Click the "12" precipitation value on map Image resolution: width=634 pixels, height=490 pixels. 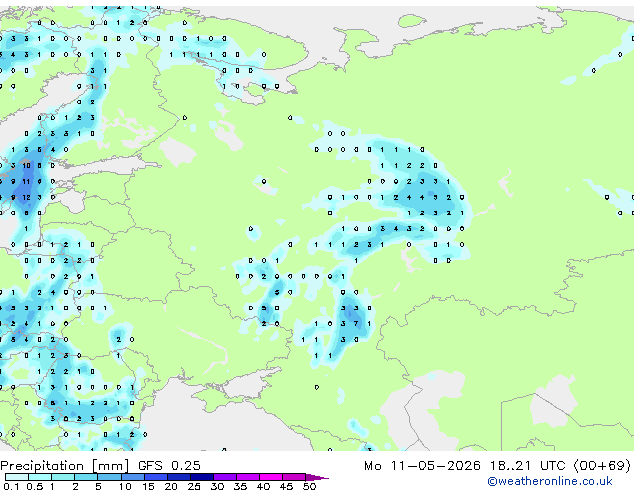pyautogui.click(x=26, y=197)
